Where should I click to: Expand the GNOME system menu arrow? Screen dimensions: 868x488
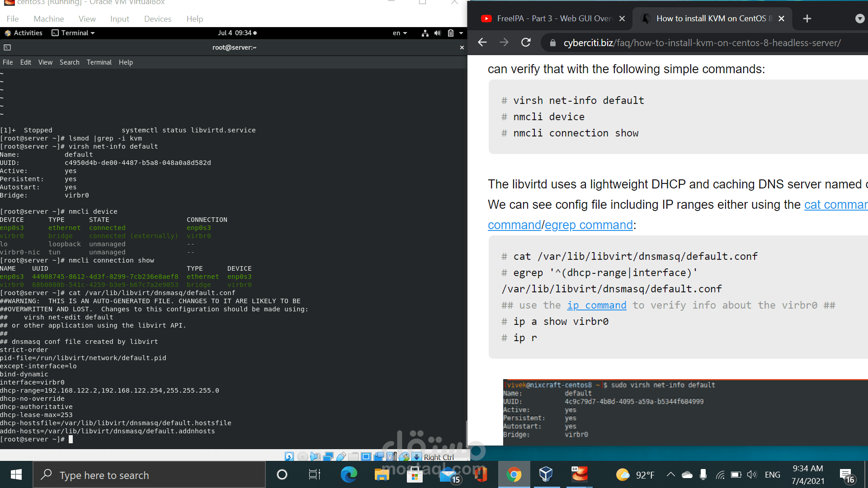tap(461, 33)
